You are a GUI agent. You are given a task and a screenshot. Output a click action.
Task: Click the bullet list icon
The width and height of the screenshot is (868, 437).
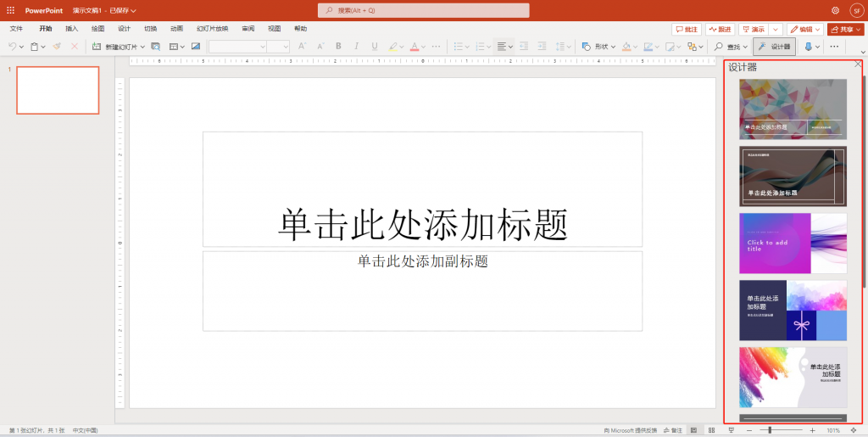point(458,47)
